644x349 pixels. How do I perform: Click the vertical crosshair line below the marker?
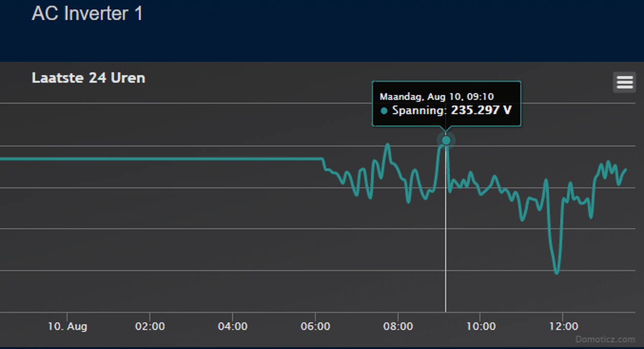click(445, 232)
